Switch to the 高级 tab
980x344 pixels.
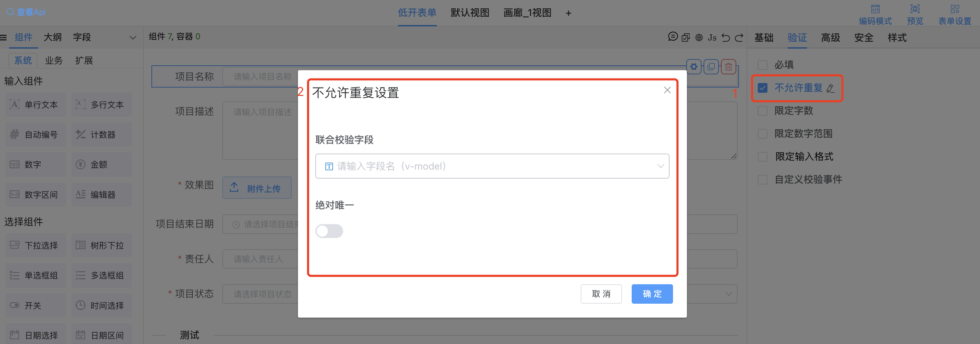pos(830,37)
